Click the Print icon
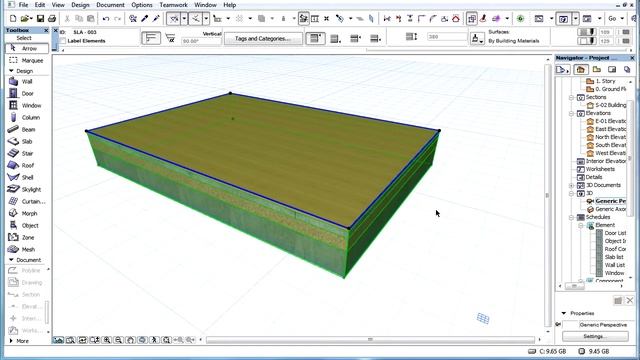This screenshot has height=360, width=640. [x=52, y=18]
